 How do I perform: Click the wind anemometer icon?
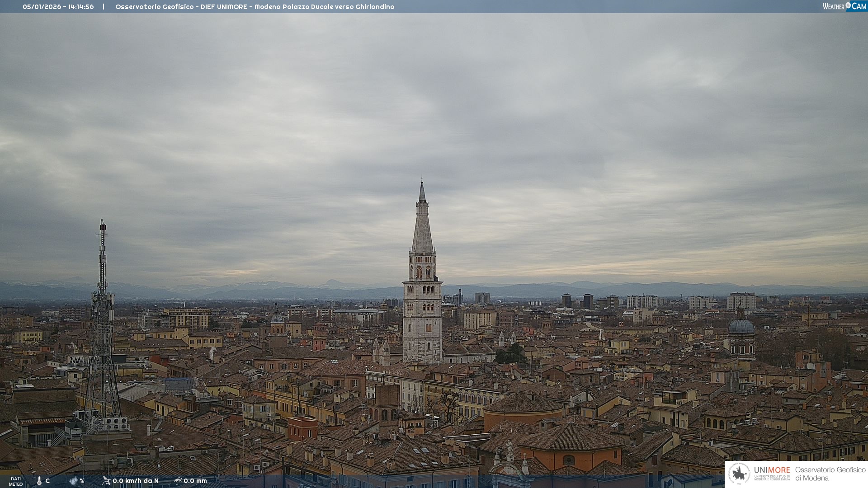106,481
